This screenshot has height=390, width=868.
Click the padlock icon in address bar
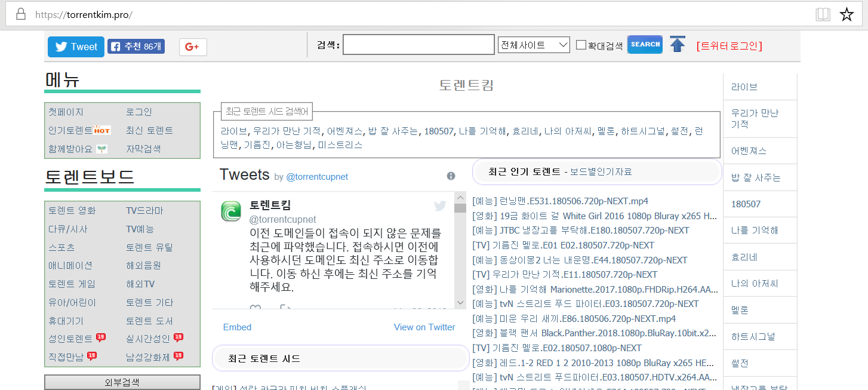(x=21, y=14)
